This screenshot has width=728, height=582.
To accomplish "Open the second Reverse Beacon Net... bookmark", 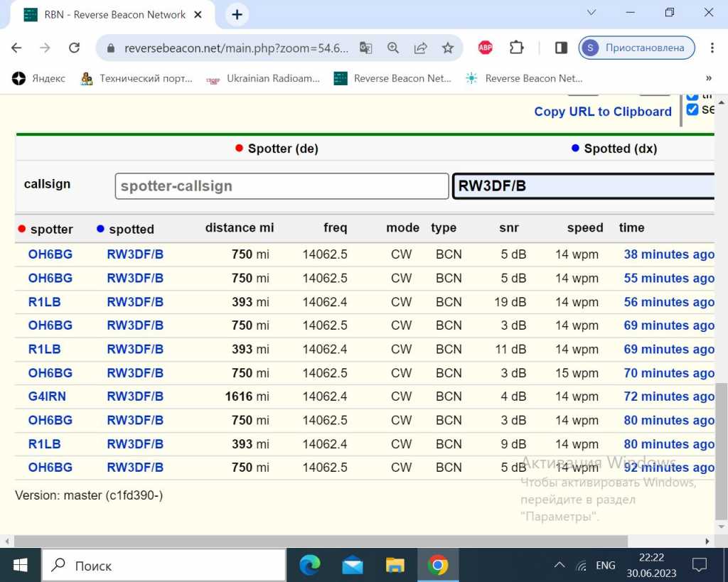I will (524, 78).
